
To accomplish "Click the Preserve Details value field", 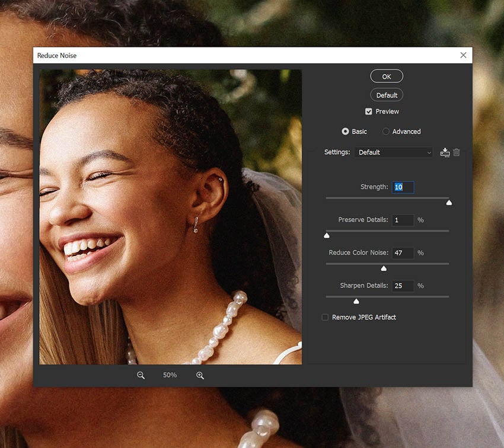I will point(403,220).
